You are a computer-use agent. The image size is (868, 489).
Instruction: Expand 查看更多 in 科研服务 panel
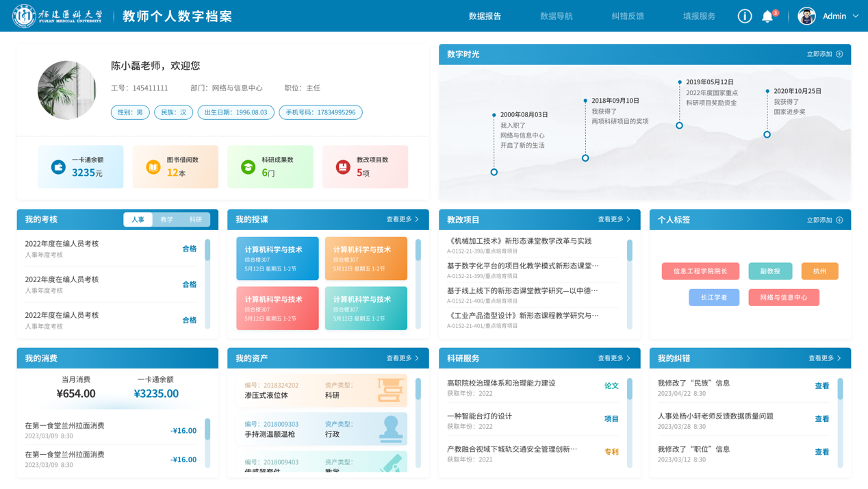614,358
